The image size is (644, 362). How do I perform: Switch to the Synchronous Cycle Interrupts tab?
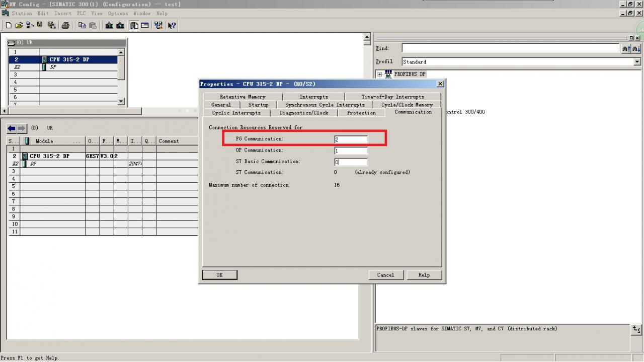(325, 105)
